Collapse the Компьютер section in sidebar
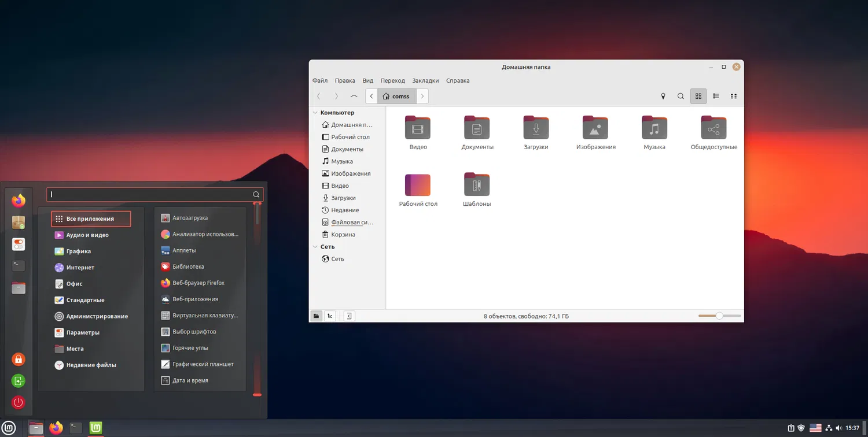 tap(315, 113)
